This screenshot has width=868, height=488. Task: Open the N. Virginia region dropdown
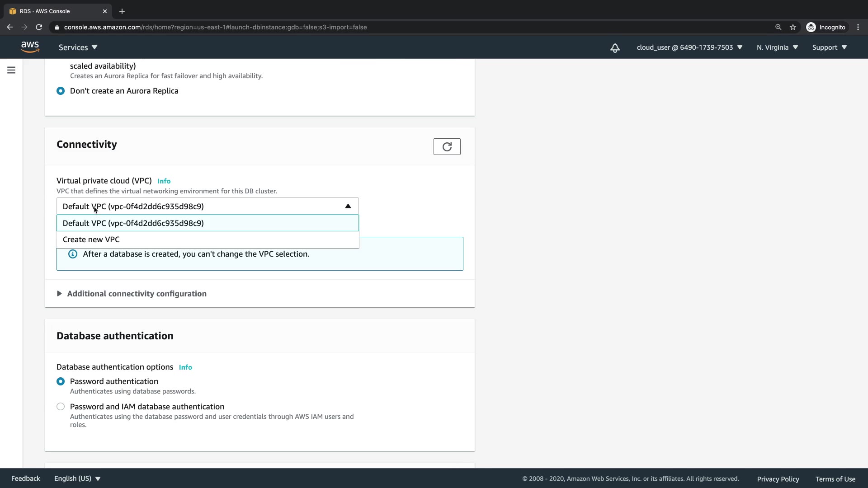point(777,47)
